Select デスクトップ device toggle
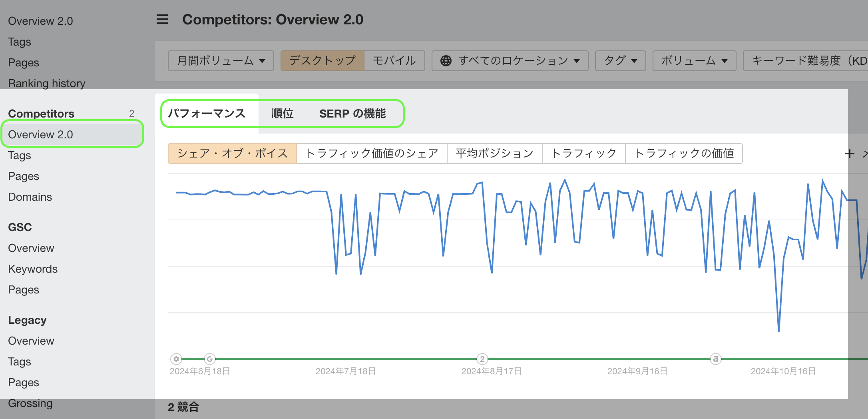Screen dimensions: 868x419 pos(322,61)
